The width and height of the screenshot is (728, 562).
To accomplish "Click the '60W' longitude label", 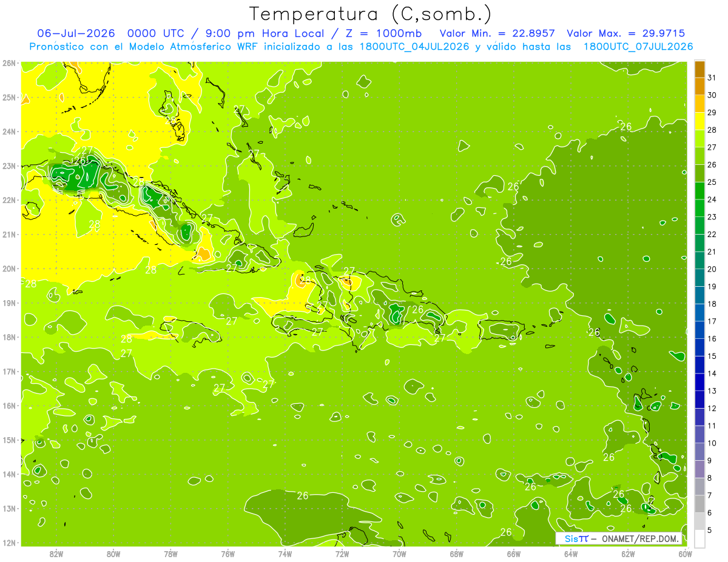I will (685, 554).
